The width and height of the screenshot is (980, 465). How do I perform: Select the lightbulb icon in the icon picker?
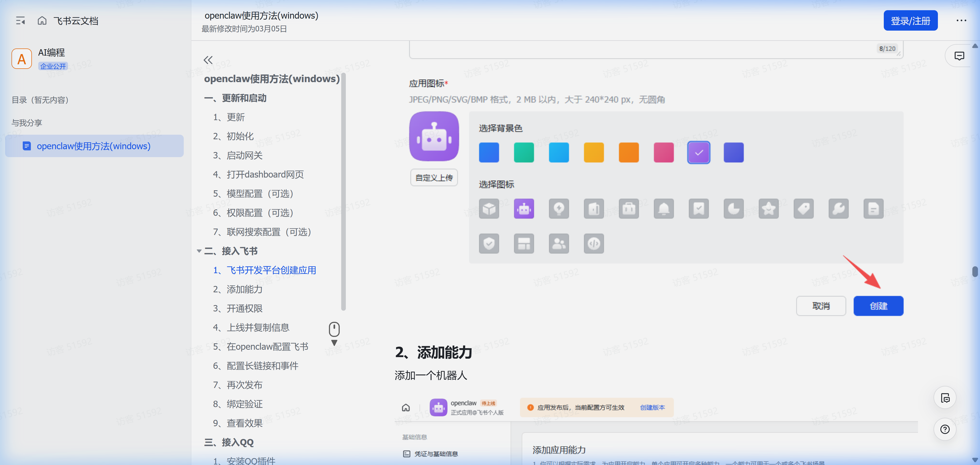pyautogui.click(x=559, y=208)
